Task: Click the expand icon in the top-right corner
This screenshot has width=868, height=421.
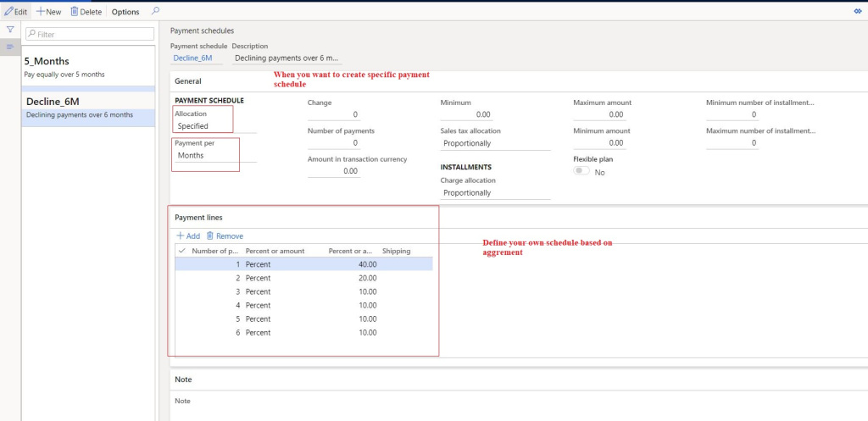Action: (x=857, y=12)
